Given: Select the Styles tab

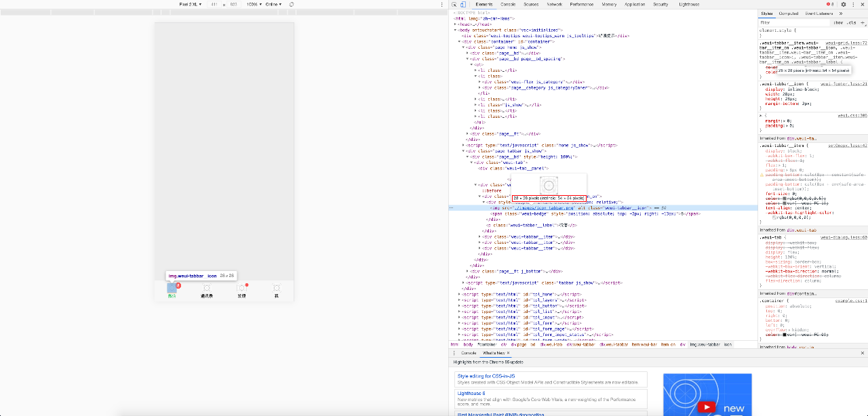Looking at the screenshot, I should pyautogui.click(x=766, y=14).
